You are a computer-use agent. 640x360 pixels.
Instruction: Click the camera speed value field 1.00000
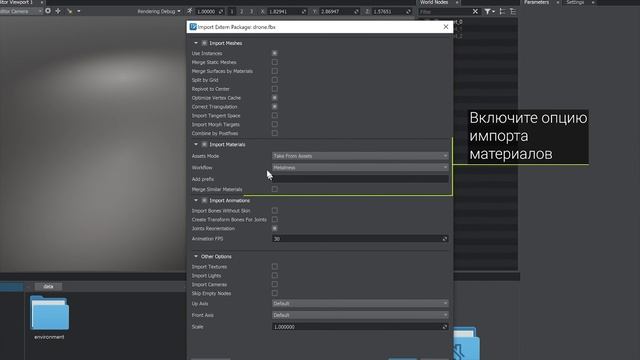209,11
